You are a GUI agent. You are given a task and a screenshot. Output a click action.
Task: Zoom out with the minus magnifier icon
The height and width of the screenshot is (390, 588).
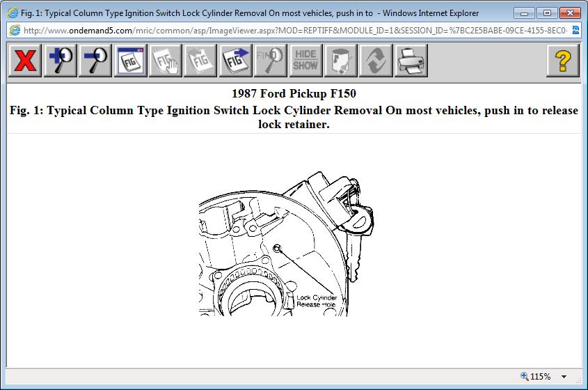click(x=95, y=61)
